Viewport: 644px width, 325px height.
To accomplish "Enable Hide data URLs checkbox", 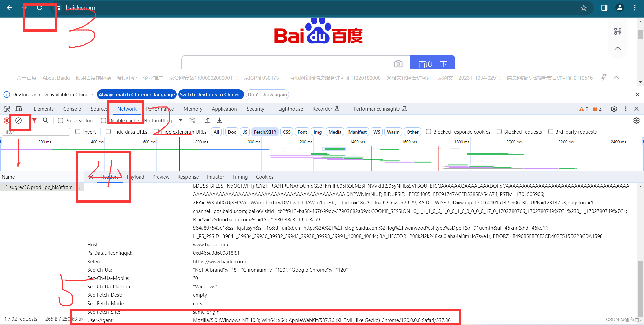I will [108, 132].
